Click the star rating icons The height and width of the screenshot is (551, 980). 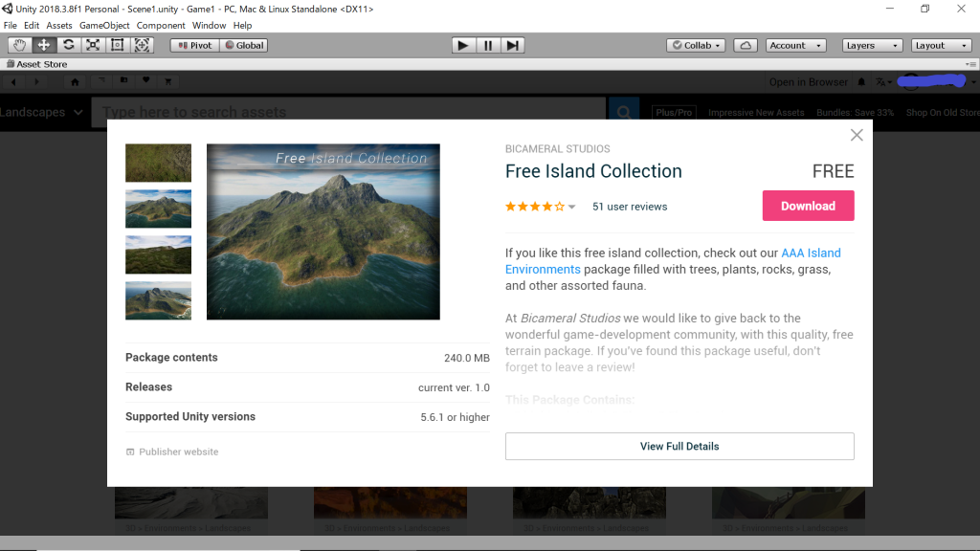click(x=535, y=207)
